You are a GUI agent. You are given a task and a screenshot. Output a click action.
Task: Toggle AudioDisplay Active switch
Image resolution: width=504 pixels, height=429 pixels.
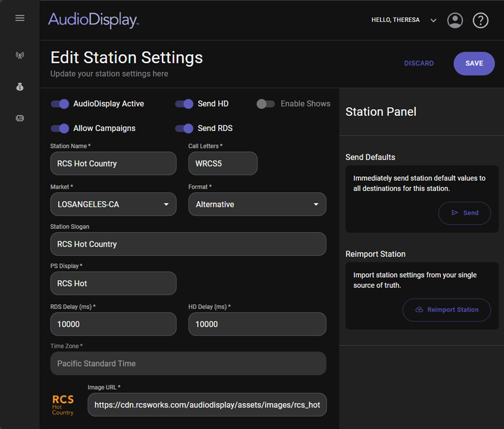[x=60, y=104]
